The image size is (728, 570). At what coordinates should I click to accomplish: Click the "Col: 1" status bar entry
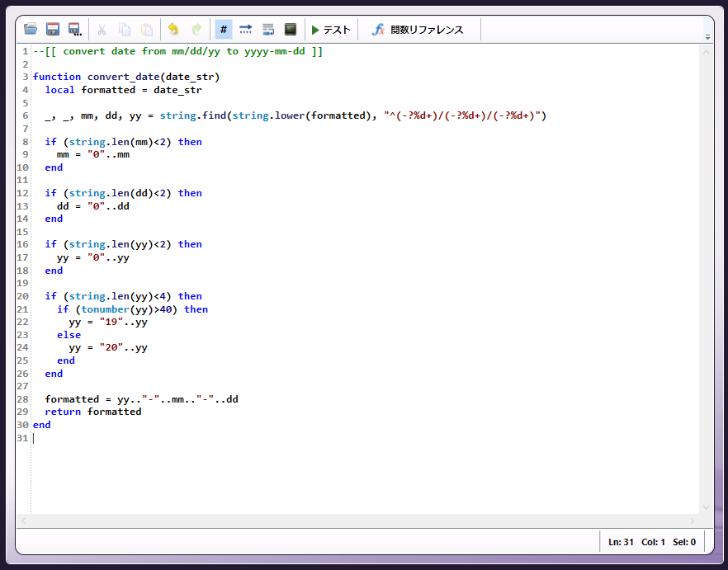pos(653,542)
